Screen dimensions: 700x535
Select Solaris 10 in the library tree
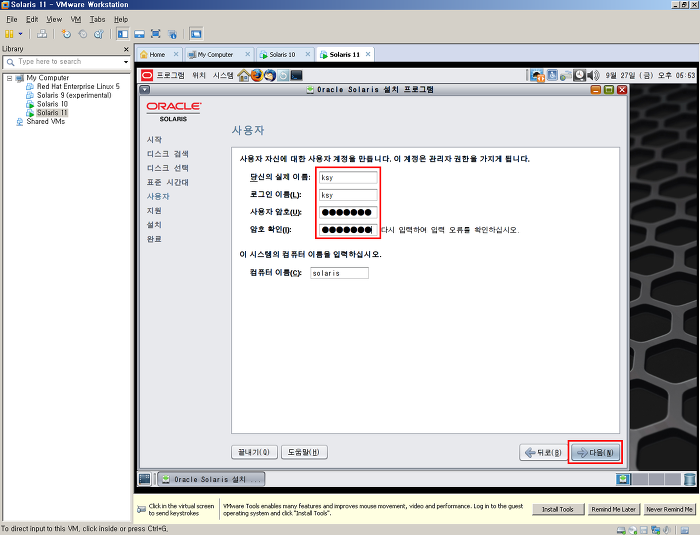tap(52, 104)
